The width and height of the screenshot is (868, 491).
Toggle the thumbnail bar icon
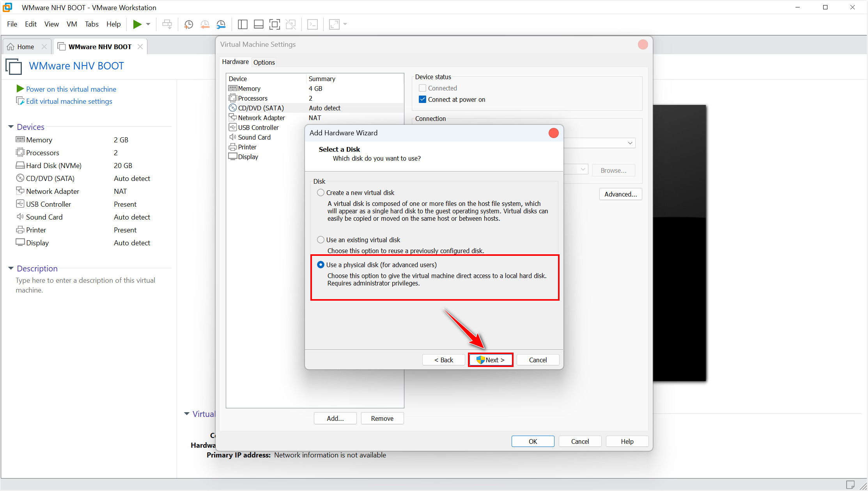point(259,24)
